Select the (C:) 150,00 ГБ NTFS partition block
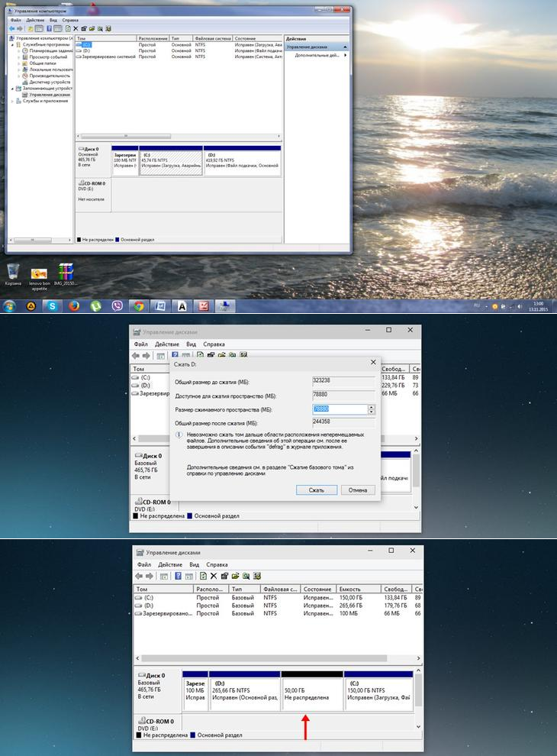This screenshot has height=756, width=557. point(378,693)
